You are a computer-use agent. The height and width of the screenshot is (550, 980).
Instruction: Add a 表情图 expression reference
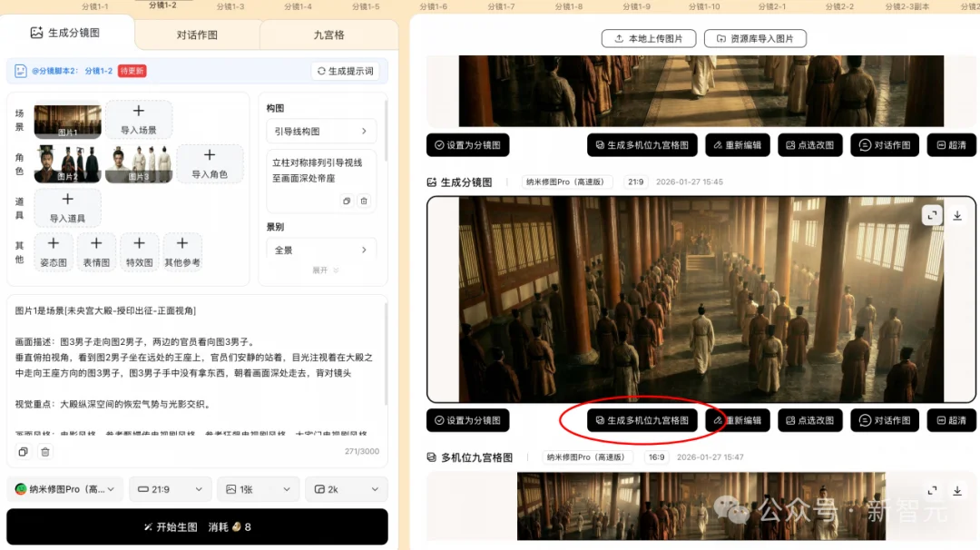coord(96,251)
